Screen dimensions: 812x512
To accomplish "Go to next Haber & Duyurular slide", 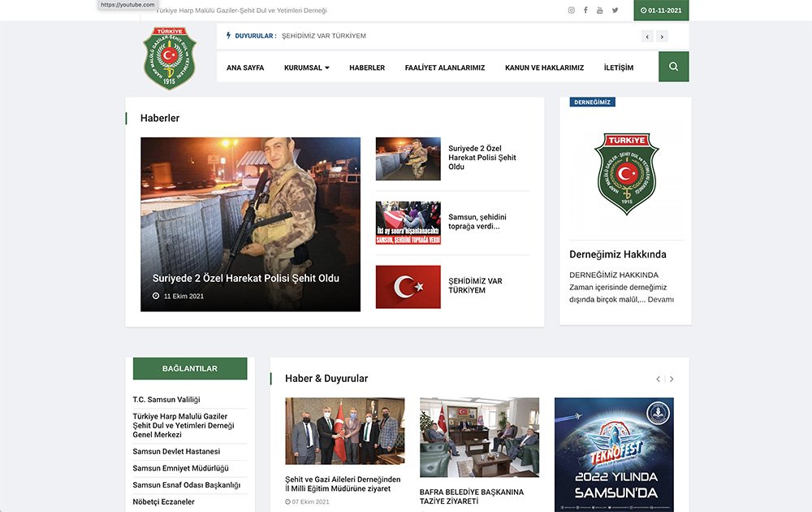I will tap(672, 379).
